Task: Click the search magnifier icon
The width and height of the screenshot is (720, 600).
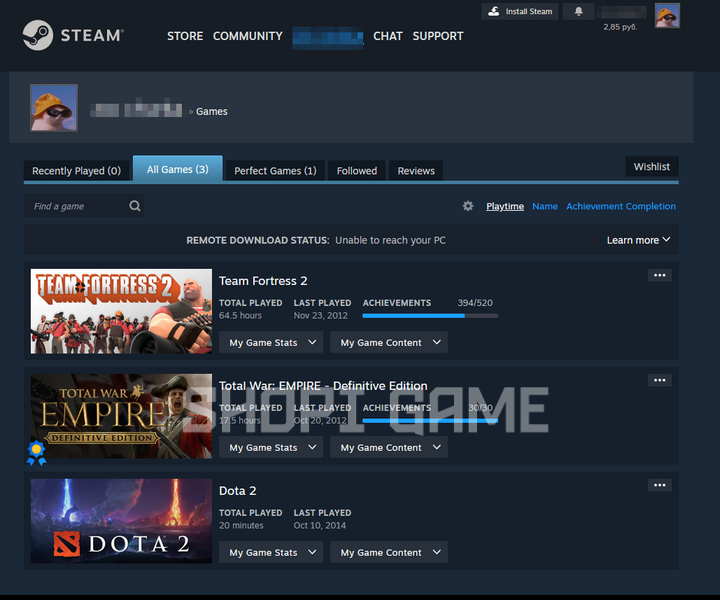Action: pos(135,206)
